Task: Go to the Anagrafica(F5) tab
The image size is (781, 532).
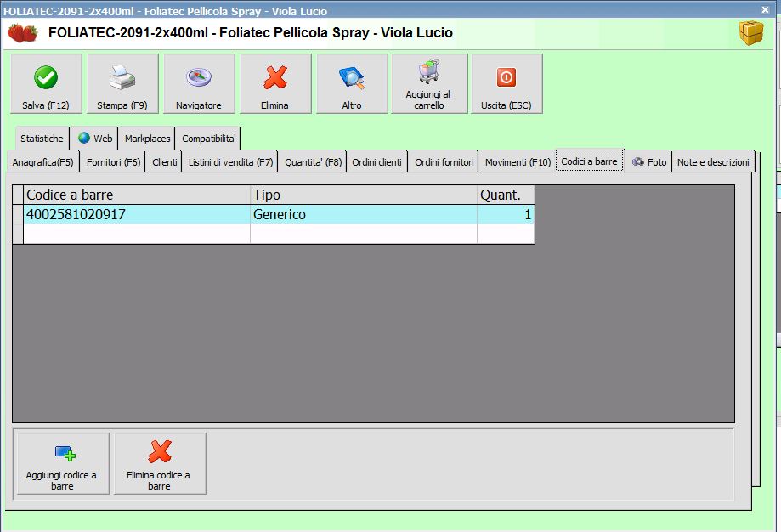Action: [x=42, y=161]
